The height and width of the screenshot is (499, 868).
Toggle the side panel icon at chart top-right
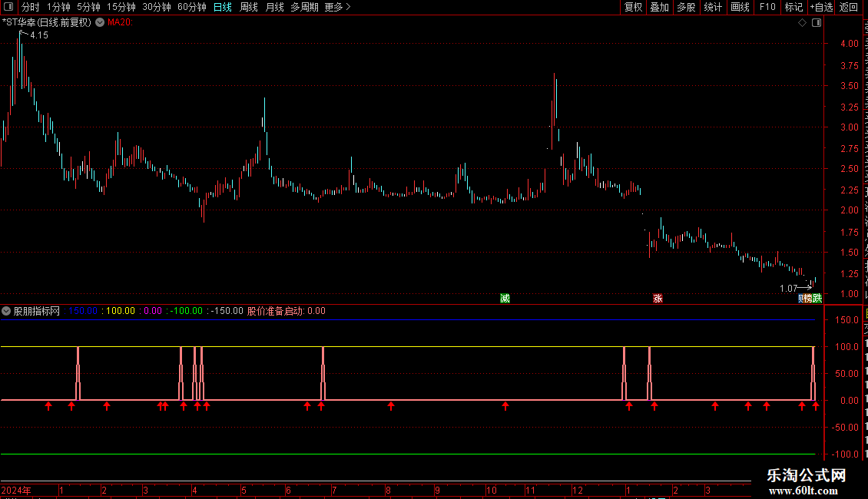click(x=817, y=23)
